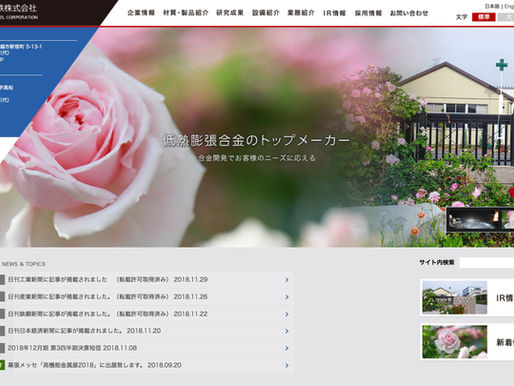Open the 新着 rose photo card

click(x=467, y=342)
